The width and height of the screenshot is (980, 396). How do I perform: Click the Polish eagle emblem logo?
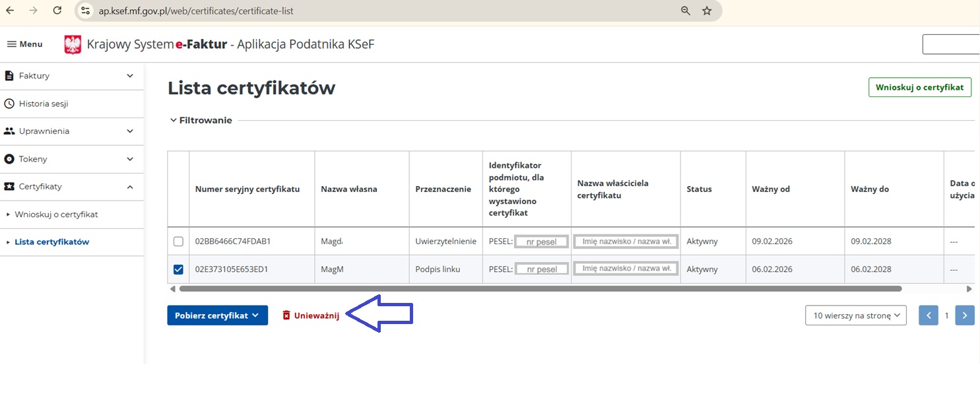pos(73,44)
